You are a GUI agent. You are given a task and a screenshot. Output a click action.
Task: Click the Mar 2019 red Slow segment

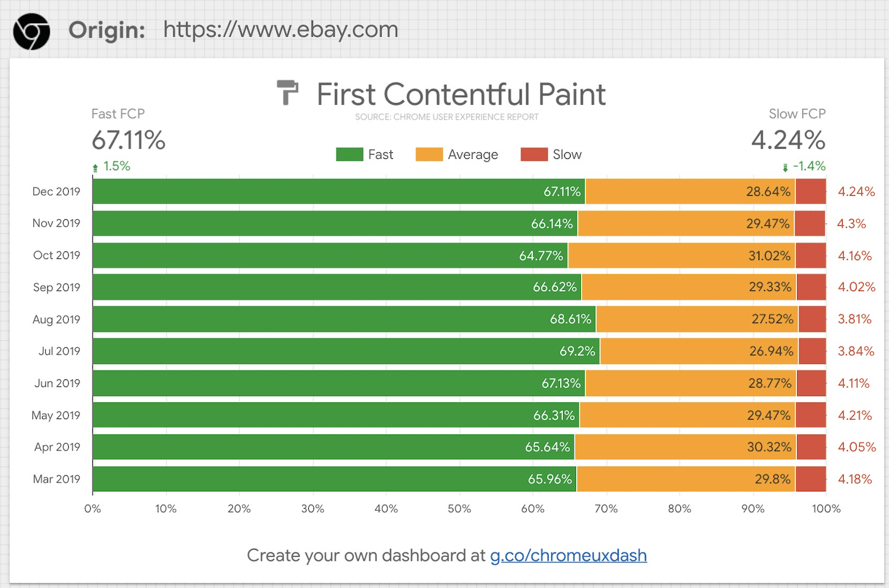811,479
